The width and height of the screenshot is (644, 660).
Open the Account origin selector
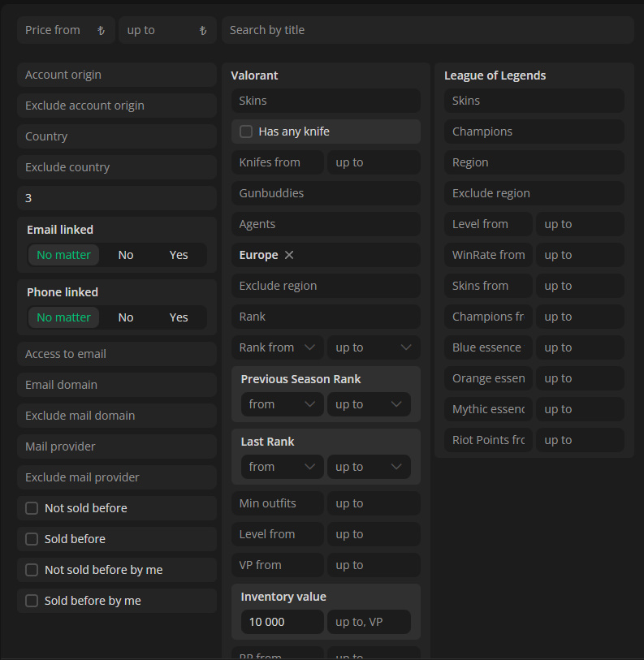click(x=117, y=75)
